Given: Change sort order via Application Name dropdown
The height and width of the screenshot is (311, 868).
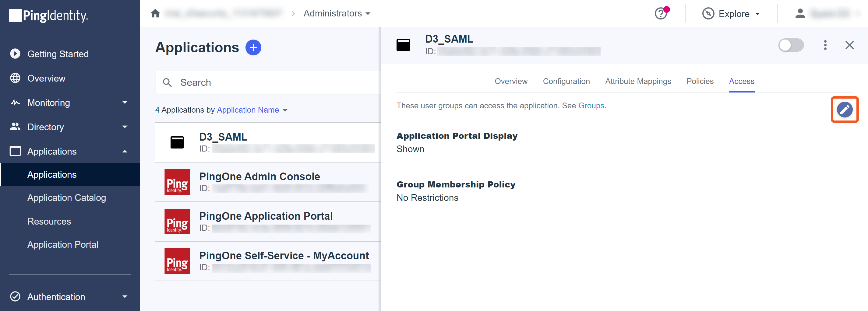Looking at the screenshot, I should (x=252, y=110).
